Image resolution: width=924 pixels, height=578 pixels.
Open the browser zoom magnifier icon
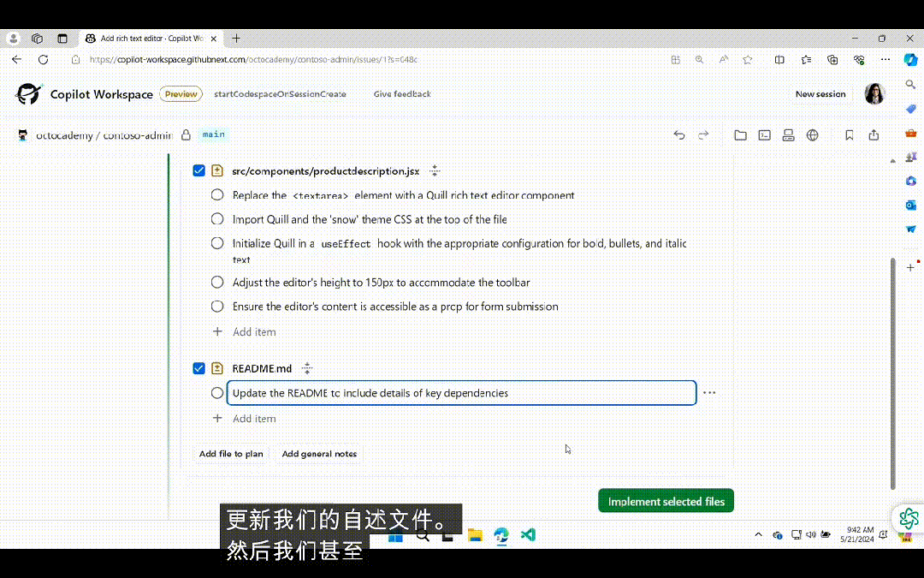pos(699,60)
